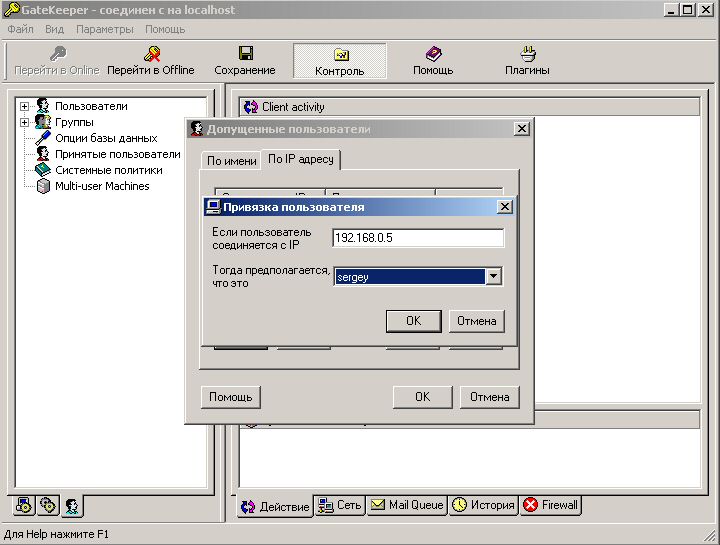This screenshot has width=720, height=545.
Task: Maximize the GateKeeper main window
Action: coord(687,10)
